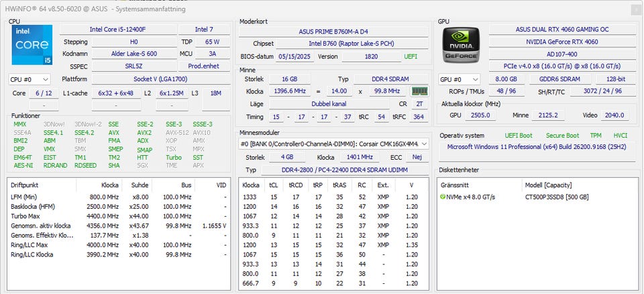Click the HVCI status label
The image size is (644, 294).
point(620,136)
